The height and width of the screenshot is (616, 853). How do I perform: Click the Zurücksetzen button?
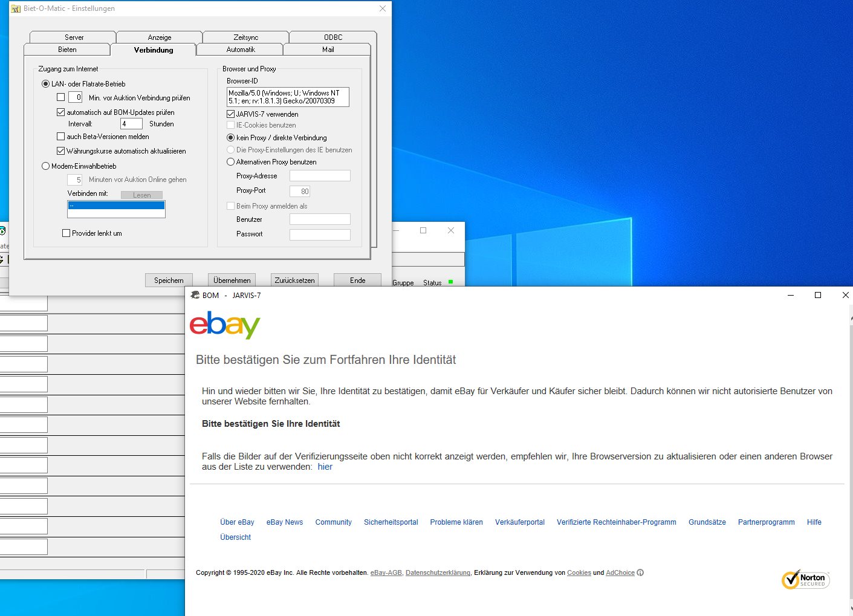point(294,280)
